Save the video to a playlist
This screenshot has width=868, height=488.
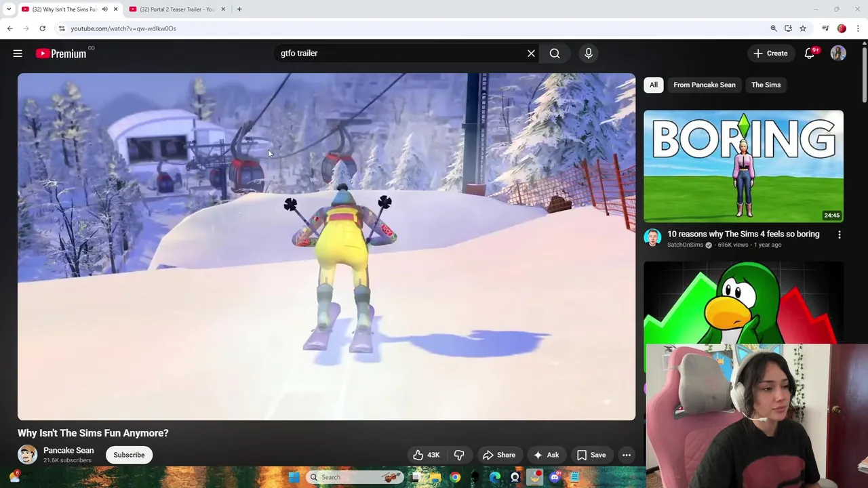[x=591, y=455]
